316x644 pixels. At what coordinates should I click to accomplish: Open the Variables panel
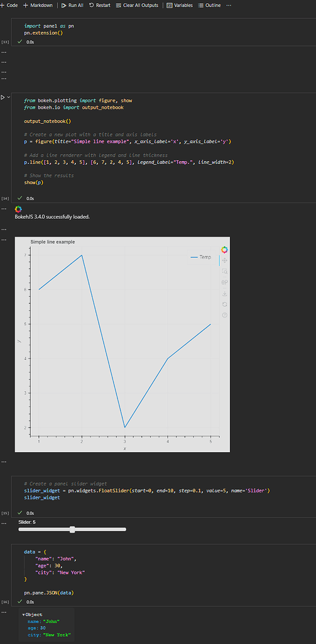tap(180, 5)
